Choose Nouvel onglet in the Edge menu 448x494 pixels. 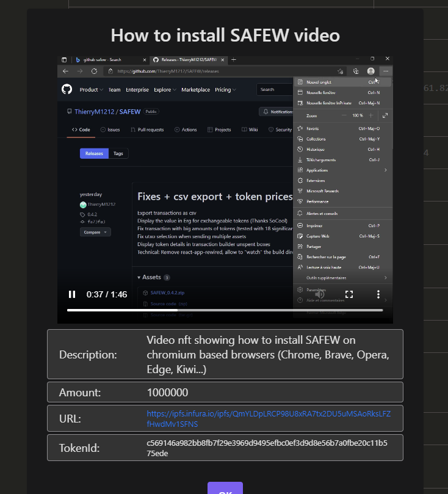343,82
